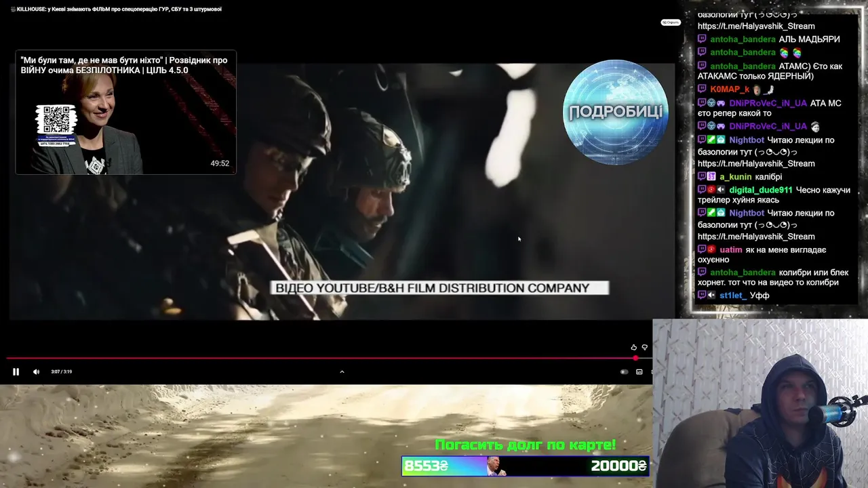Click the QR code in suggested video
868x488 pixels.
[x=56, y=119]
